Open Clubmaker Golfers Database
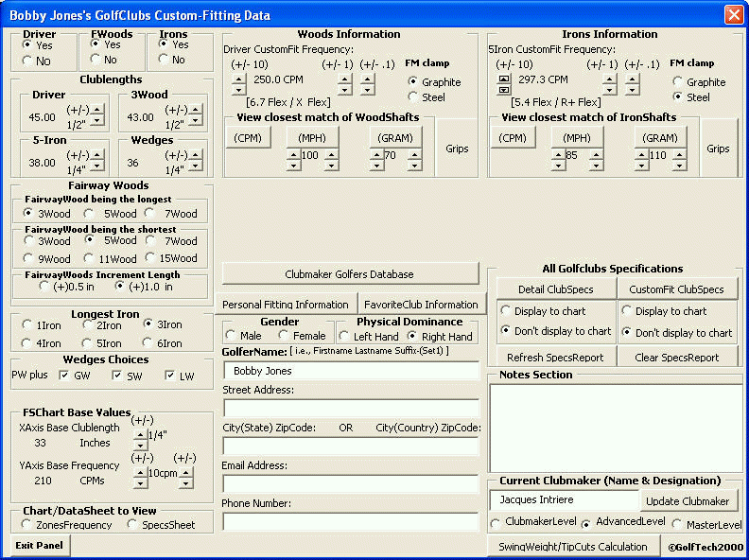The width and height of the screenshot is (749, 560). pos(350,274)
